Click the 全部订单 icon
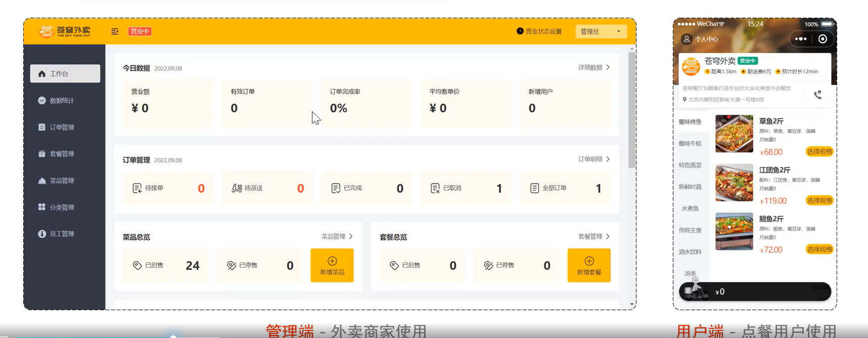The width and height of the screenshot is (868, 338). (534, 188)
